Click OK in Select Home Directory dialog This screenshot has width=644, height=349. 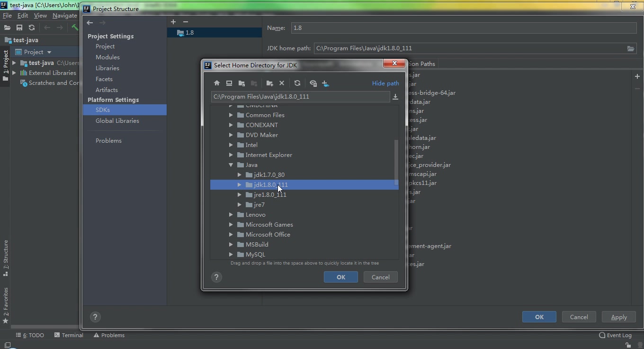pyautogui.click(x=341, y=277)
